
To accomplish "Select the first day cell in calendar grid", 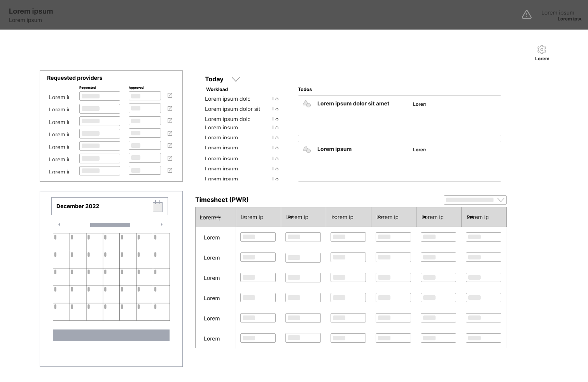I will 61,242.
